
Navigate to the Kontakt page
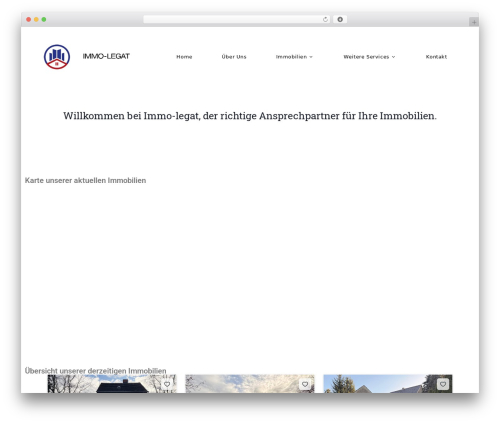click(436, 57)
